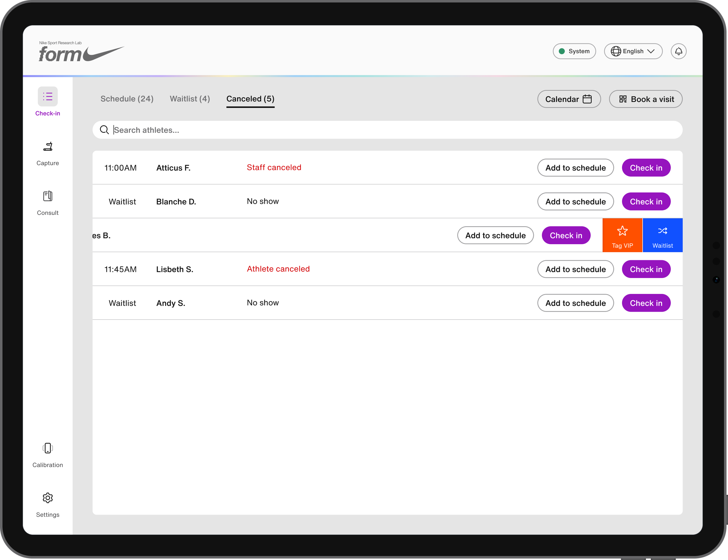Select the Canceled (5) tab
The image size is (728, 560).
pos(250,99)
